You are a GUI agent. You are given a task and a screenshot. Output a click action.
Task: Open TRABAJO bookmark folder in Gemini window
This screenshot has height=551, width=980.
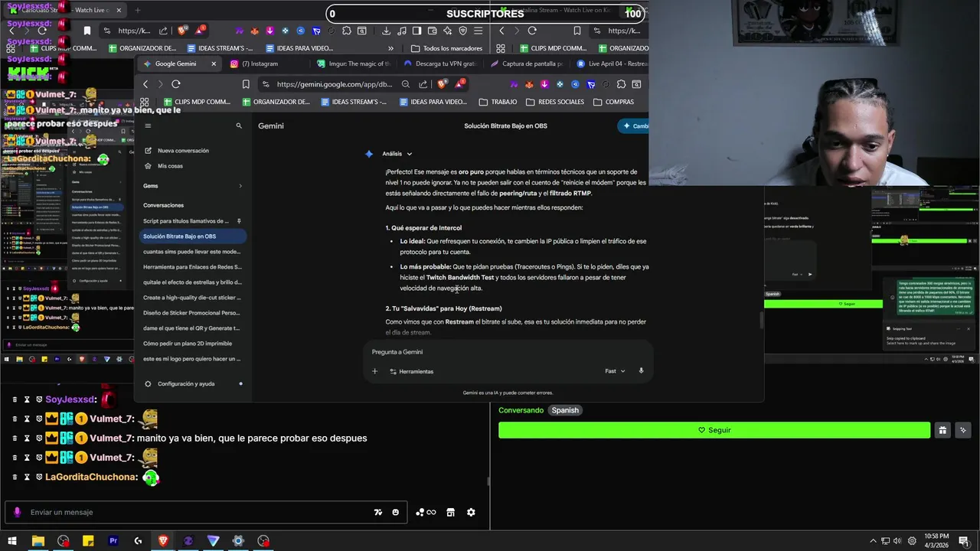(x=498, y=102)
